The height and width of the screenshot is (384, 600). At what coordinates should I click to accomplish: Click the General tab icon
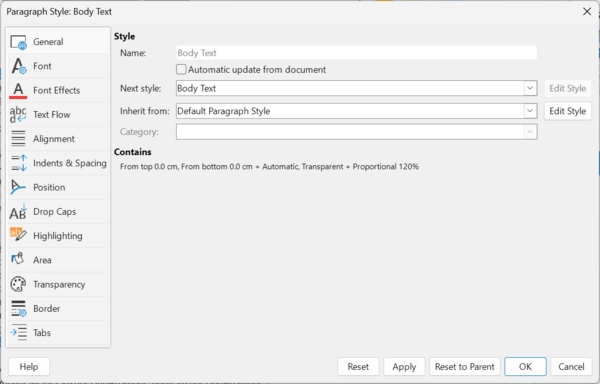[18, 42]
